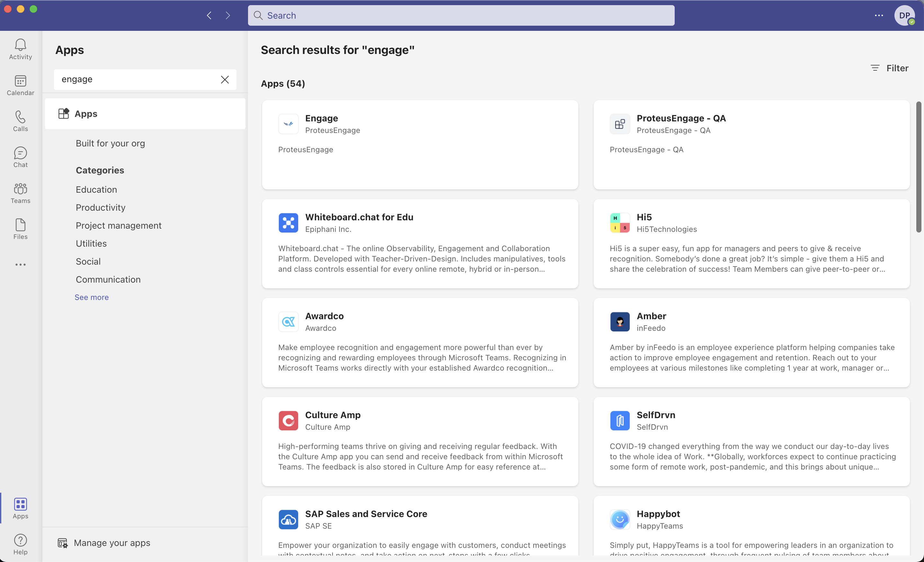Select the Education category
The height and width of the screenshot is (562, 924).
click(96, 189)
